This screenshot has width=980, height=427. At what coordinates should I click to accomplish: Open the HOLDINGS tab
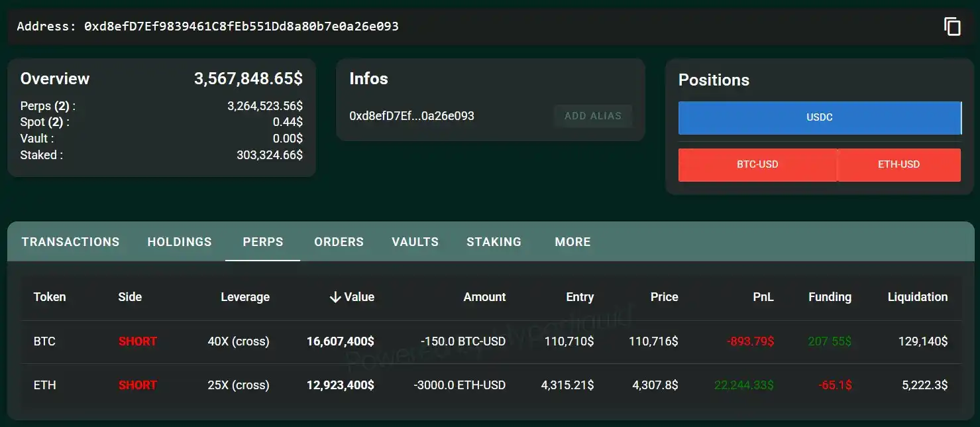[179, 241]
